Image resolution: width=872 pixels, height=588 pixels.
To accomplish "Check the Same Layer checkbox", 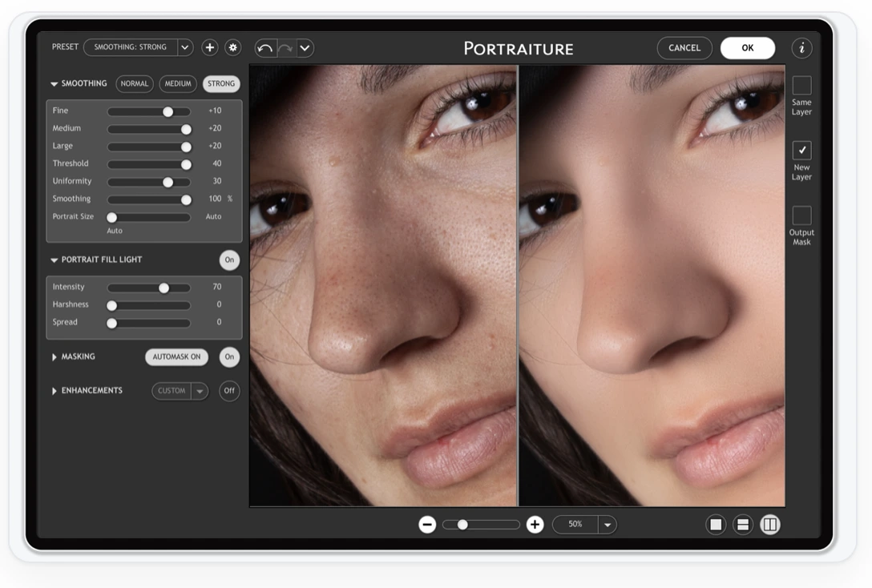I will [x=802, y=86].
